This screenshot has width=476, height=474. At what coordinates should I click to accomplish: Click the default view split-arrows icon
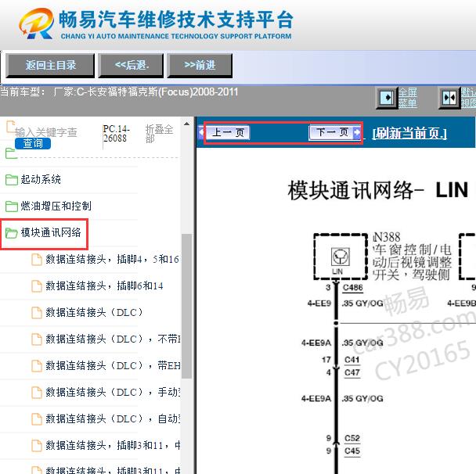(449, 98)
